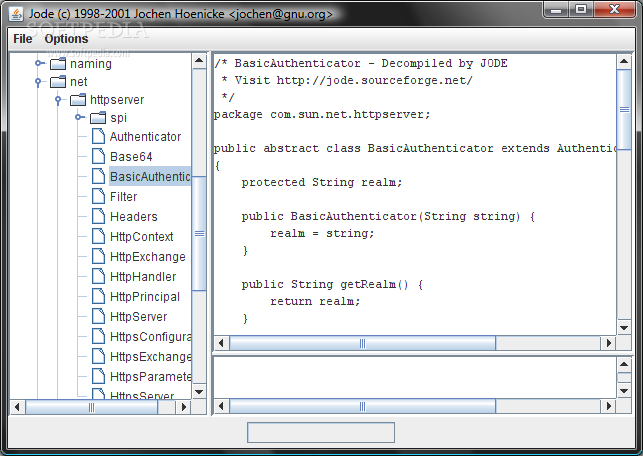
Task: Click the HttpPrincipal class file icon
Action: pos(98,296)
